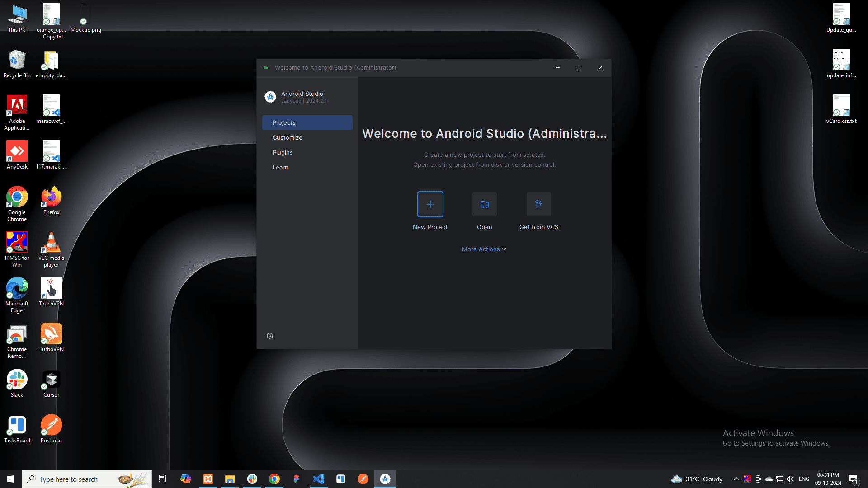Screen dimensions: 868x488
Task: Click the Get from VCS branch icon
Action: 538,204
